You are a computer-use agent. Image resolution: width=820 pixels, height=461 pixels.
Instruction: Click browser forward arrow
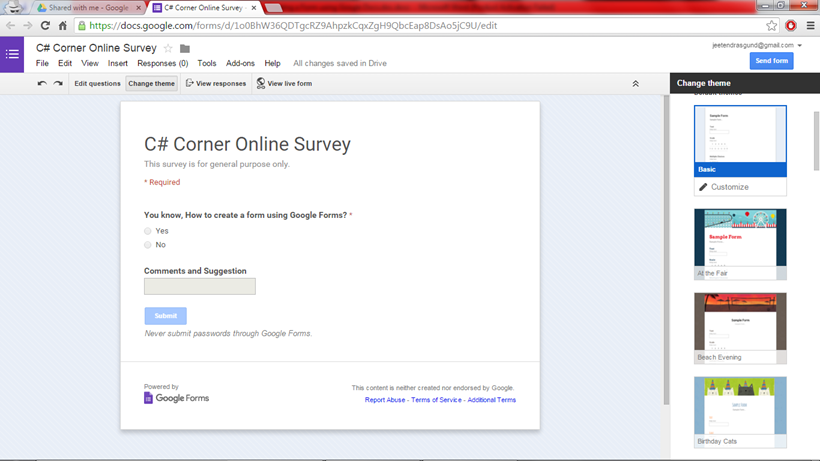(28, 26)
